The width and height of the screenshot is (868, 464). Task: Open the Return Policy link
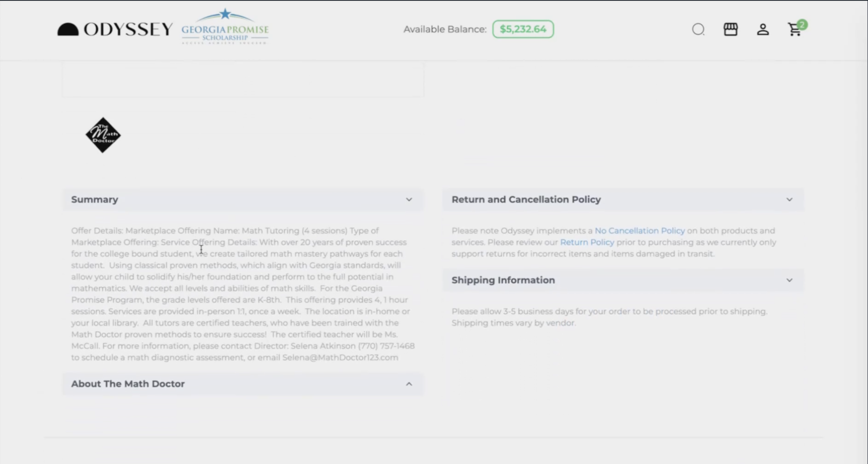point(587,242)
